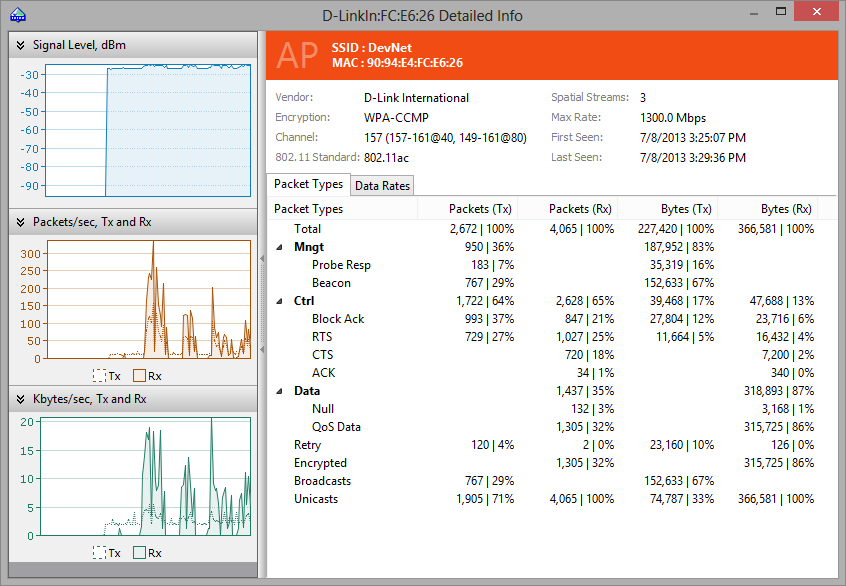Click the 802.11ac standard value
This screenshot has width=846, height=586.
[x=386, y=158]
